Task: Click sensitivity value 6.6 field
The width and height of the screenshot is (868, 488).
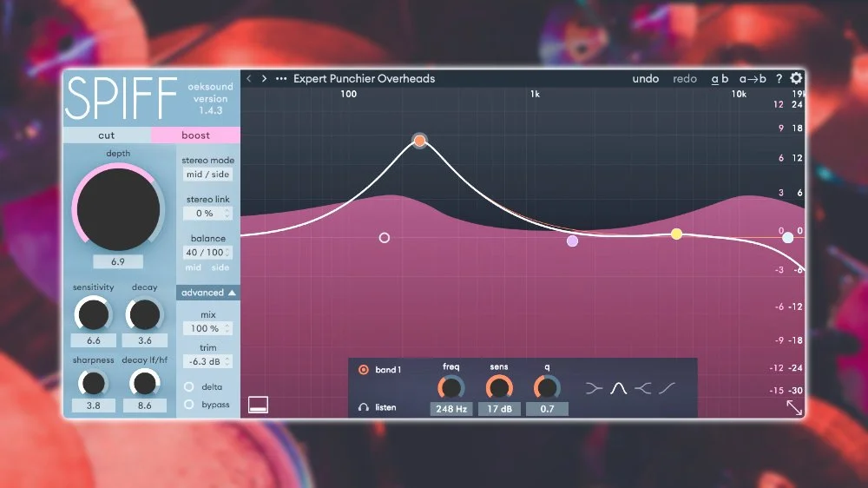Action: tap(94, 340)
